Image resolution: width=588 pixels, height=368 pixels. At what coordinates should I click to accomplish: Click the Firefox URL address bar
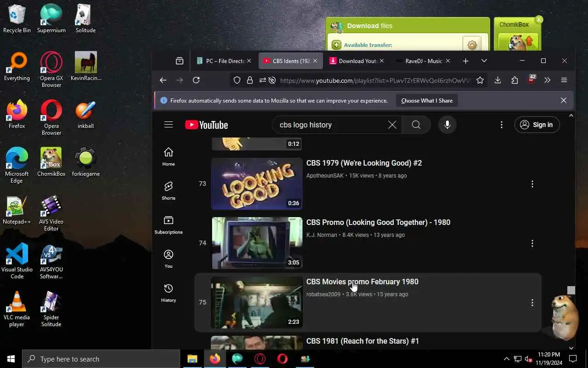[x=375, y=80]
